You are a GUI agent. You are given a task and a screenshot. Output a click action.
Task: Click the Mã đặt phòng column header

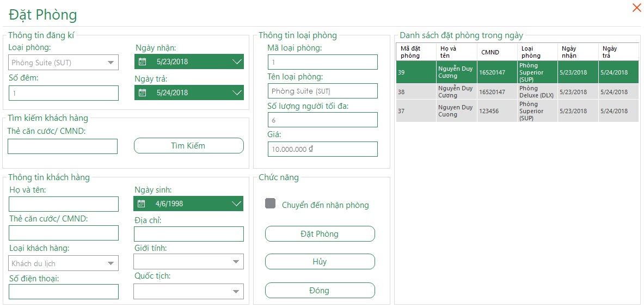click(415, 52)
